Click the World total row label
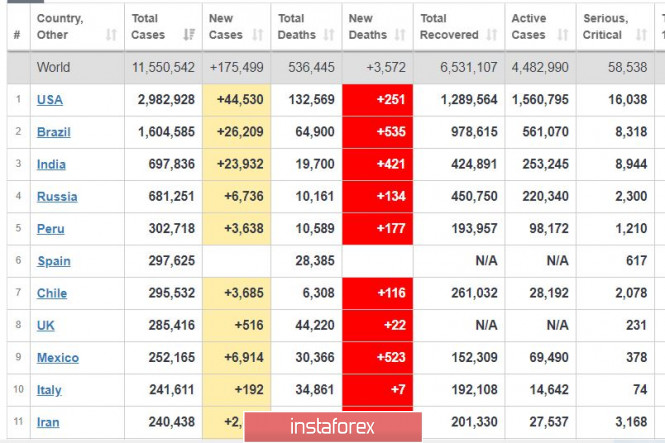The image size is (665, 443). tap(53, 68)
